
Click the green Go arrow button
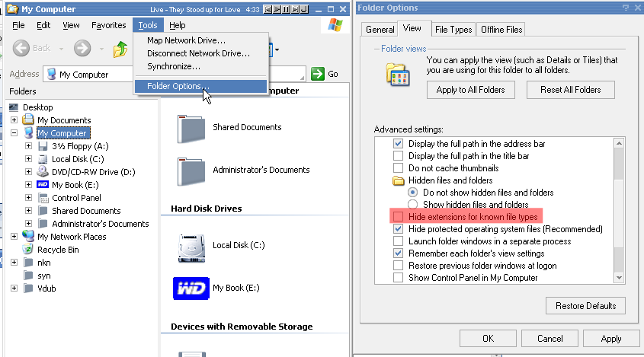tap(319, 74)
